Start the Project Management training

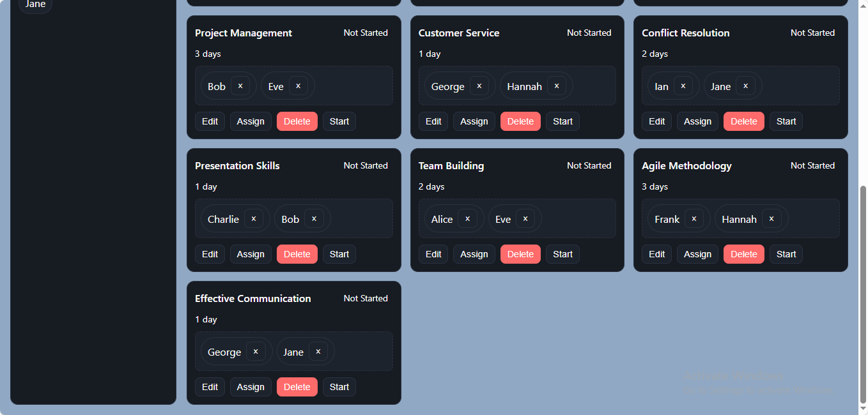click(x=339, y=121)
